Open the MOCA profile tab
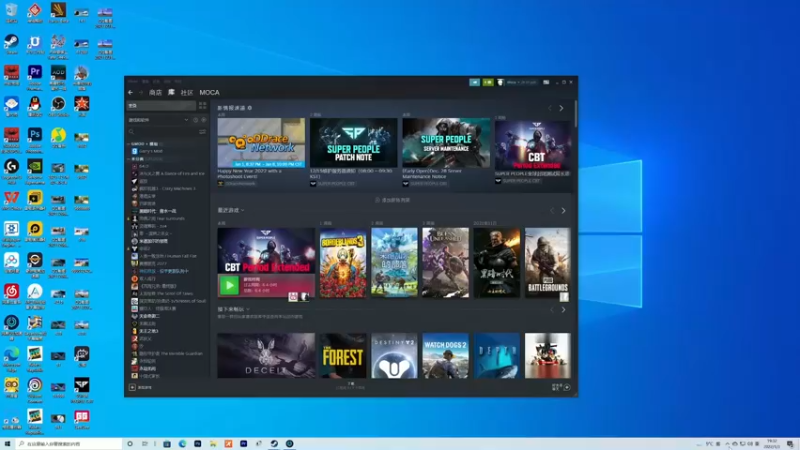Image resolution: width=800 pixels, height=450 pixels. pos(209,92)
